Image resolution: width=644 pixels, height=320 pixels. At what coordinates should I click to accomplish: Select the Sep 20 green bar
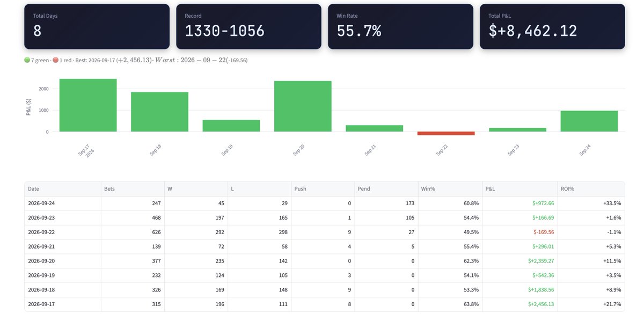point(303,106)
